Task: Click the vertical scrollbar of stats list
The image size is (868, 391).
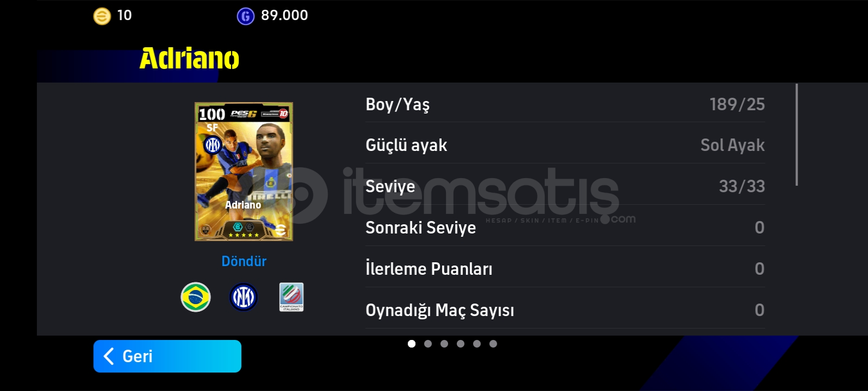Action: click(x=797, y=135)
